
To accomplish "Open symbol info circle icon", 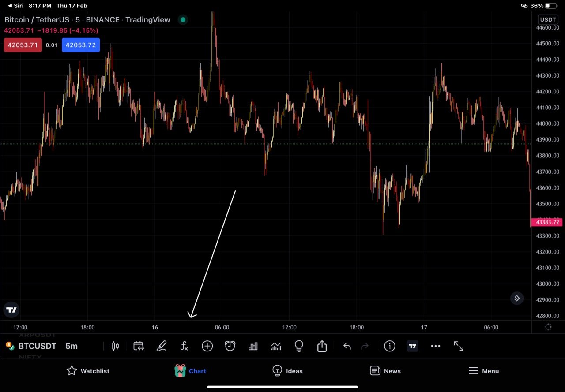I will pyautogui.click(x=390, y=346).
